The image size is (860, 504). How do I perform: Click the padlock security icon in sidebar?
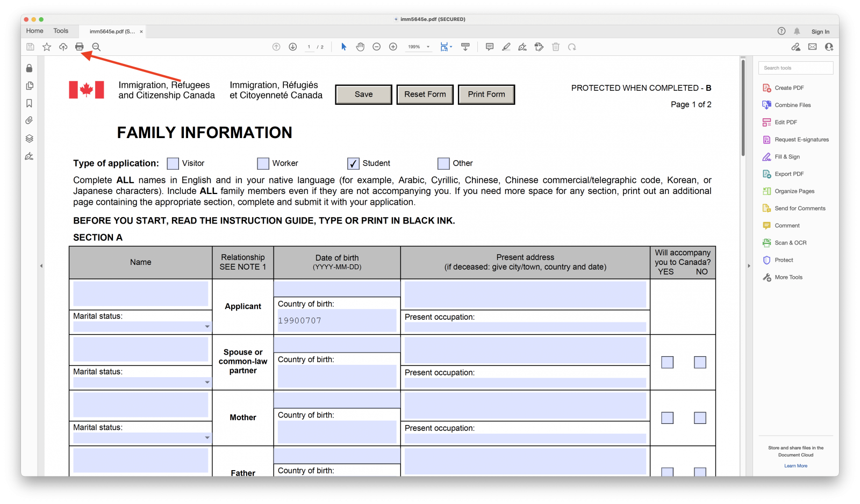pos(30,68)
